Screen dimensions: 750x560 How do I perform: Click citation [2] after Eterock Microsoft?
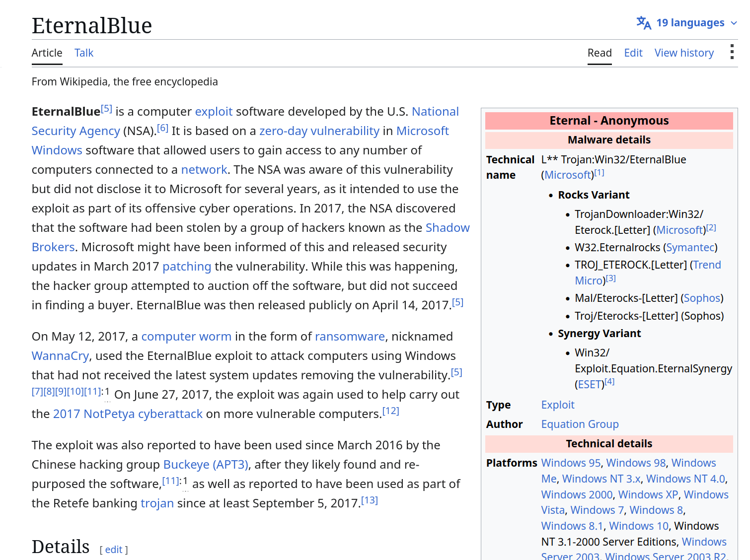(711, 228)
